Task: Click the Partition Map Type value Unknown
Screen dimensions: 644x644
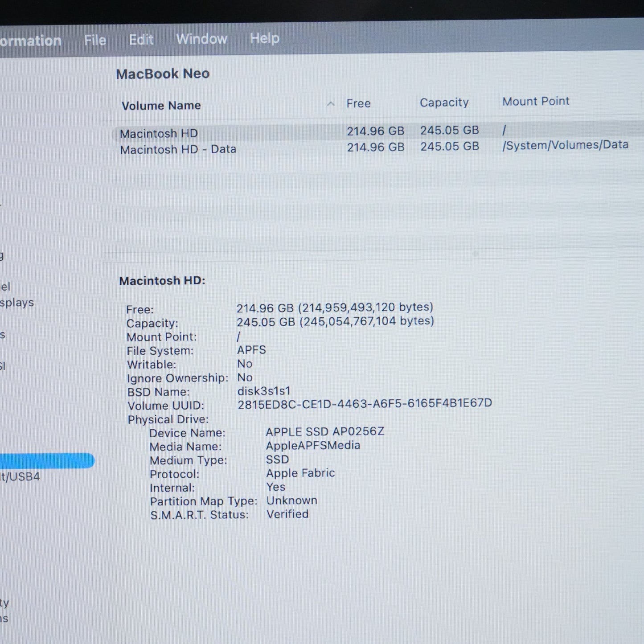Action: pos(292,500)
